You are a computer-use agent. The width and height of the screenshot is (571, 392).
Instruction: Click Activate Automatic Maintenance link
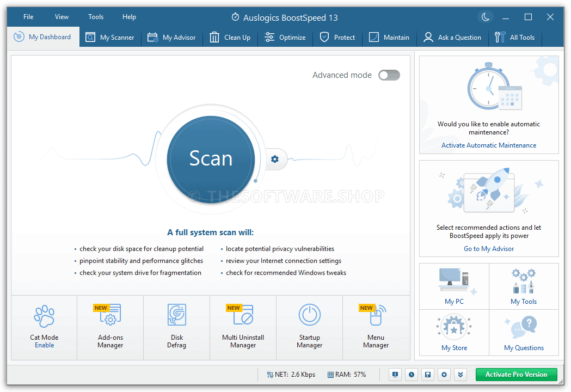[x=489, y=145]
